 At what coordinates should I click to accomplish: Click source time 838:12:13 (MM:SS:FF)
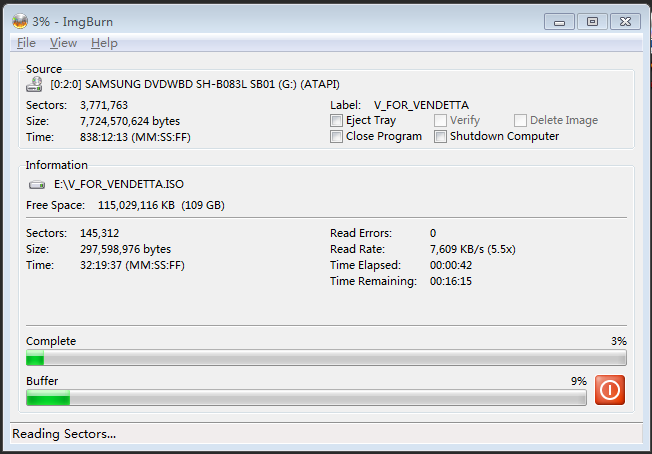point(135,137)
